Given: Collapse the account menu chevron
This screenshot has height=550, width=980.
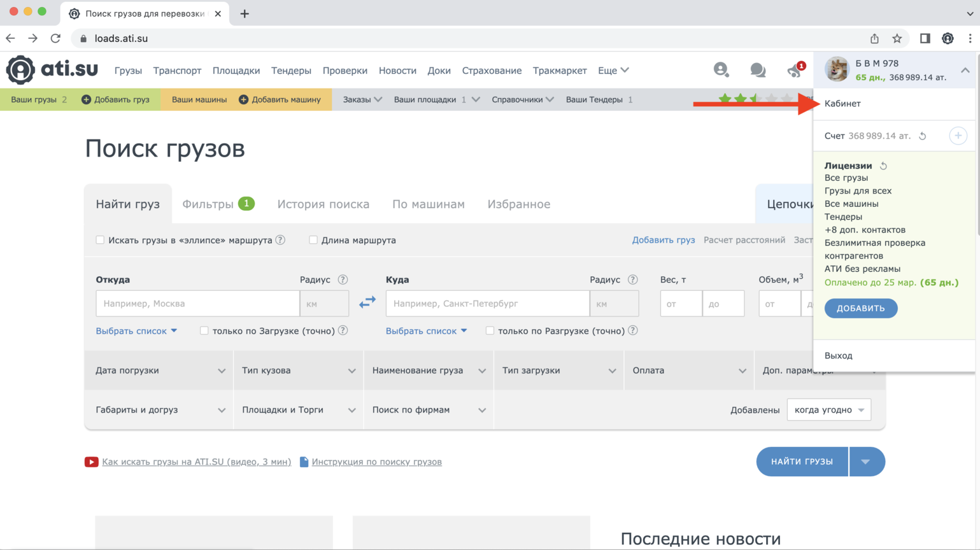Looking at the screenshot, I should pos(965,70).
